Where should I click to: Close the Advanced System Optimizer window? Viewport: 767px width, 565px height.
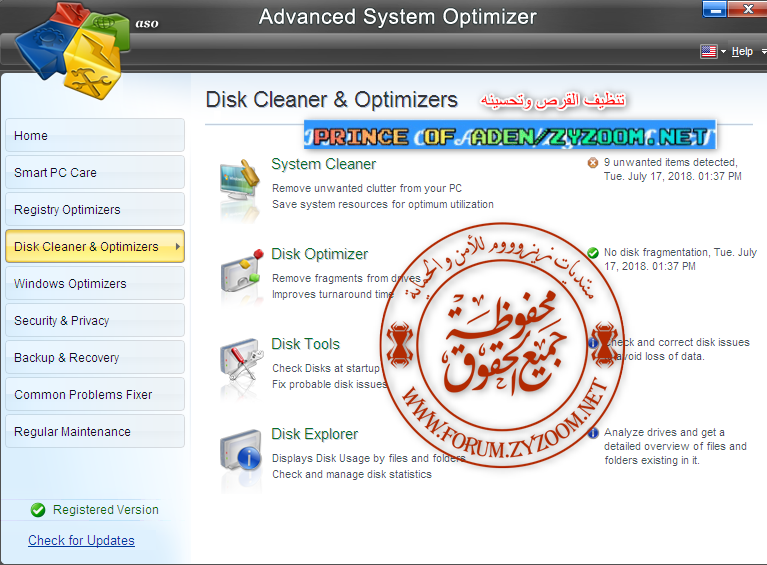click(x=747, y=9)
